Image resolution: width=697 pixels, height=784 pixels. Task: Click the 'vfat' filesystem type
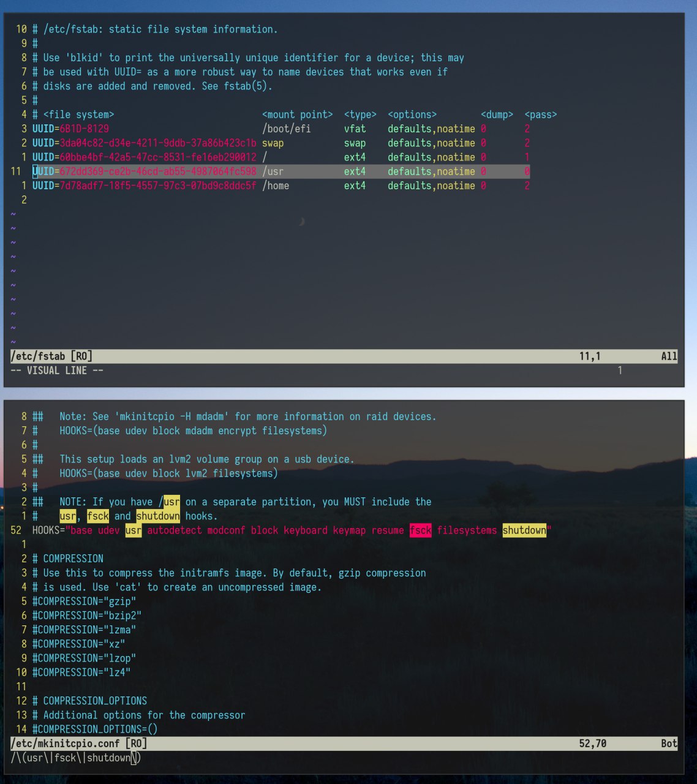point(355,129)
